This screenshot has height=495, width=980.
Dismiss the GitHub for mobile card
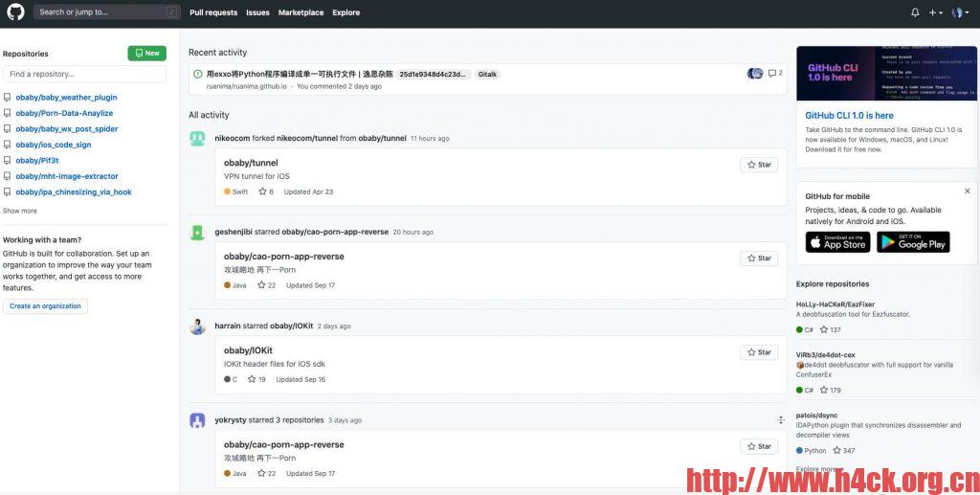pos(968,191)
